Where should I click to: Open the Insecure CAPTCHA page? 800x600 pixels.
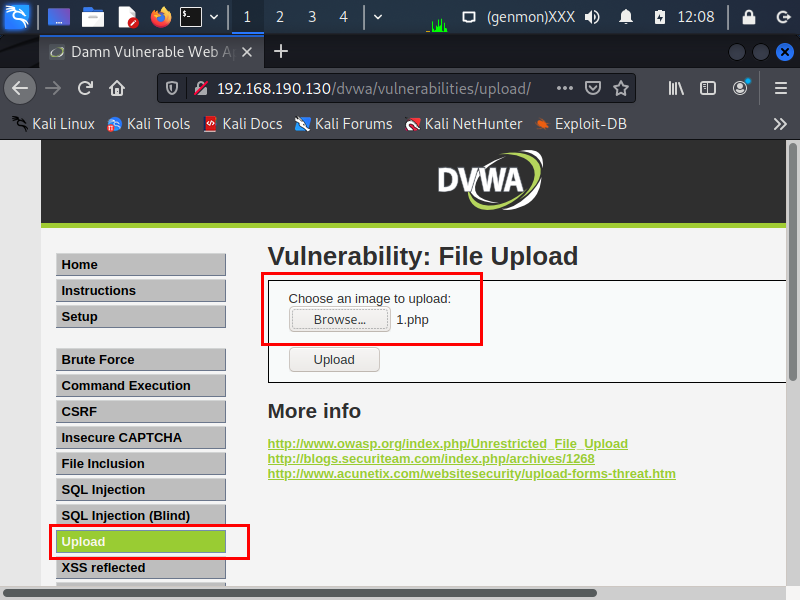141,437
